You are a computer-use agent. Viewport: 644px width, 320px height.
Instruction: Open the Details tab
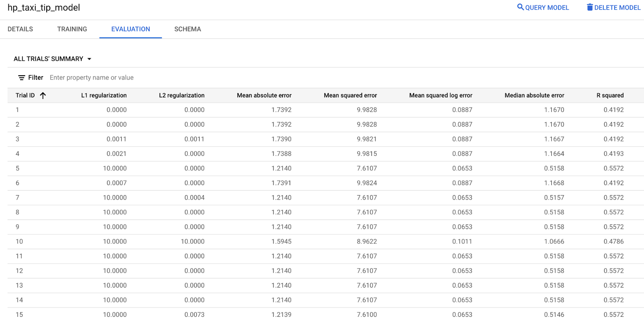click(x=20, y=29)
